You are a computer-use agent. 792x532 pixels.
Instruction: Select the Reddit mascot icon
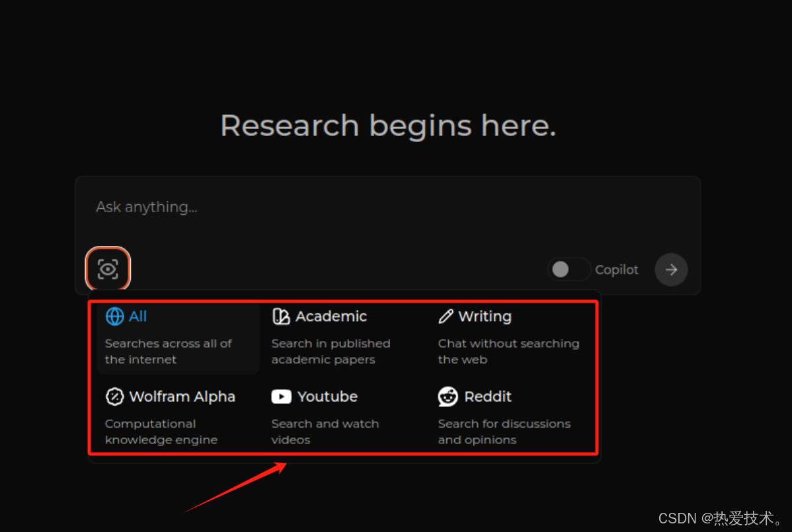(448, 397)
